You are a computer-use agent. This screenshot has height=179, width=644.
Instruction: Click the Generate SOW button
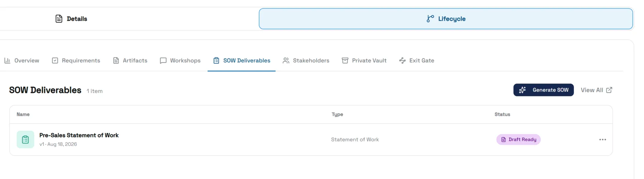tap(543, 90)
